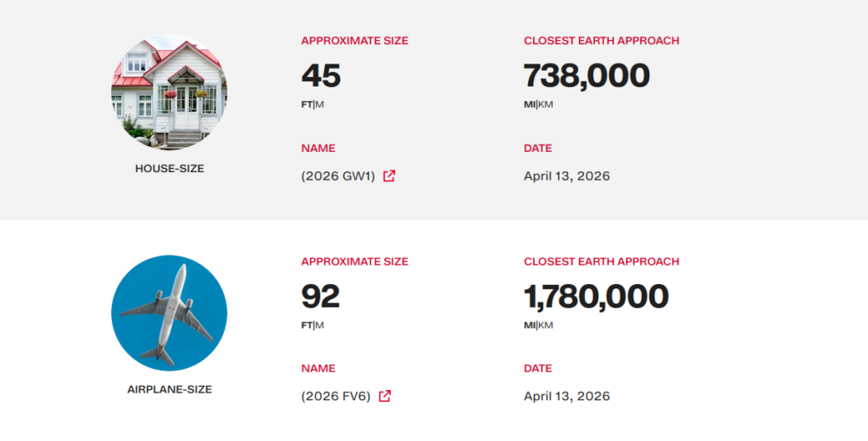Click the house photo thumbnail
The width and height of the screenshot is (868, 441).
tap(170, 92)
